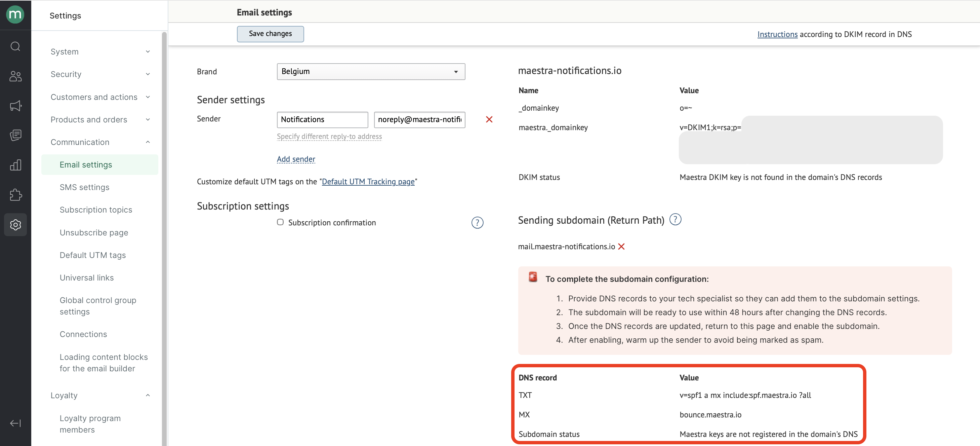The image size is (980, 446).
Task: Open the Campaigns megaphone icon
Action: coord(15,106)
